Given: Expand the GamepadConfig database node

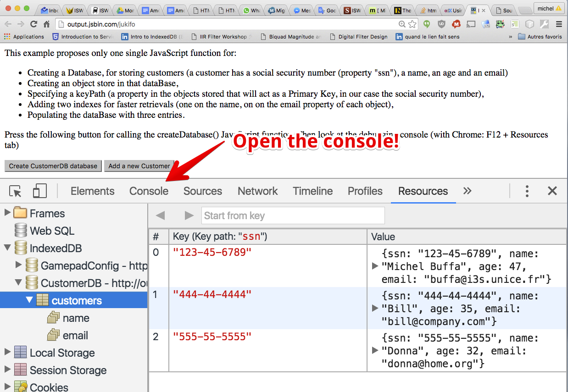Looking at the screenshot, I should 18,265.
